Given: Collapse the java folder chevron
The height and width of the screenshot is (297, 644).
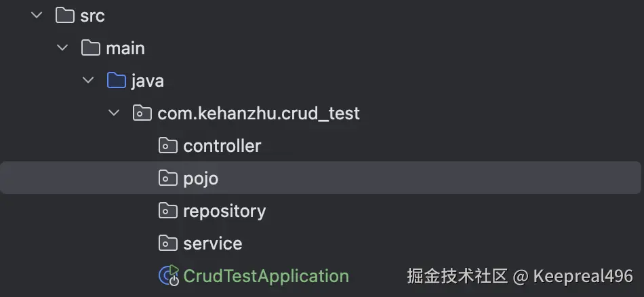Looking at the screenshot, I should coord(88,81).
